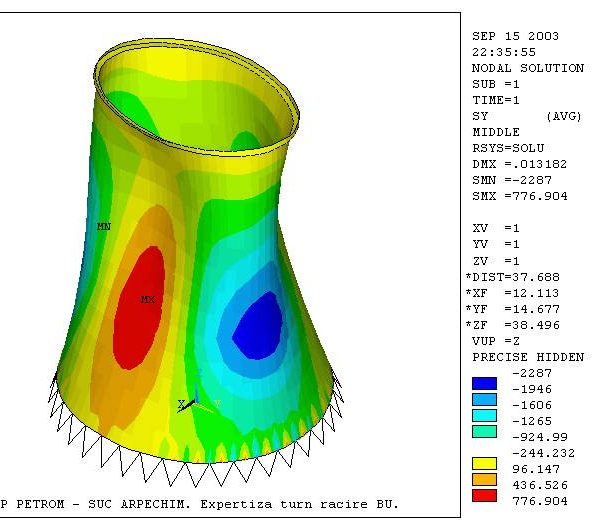The image size is (600, 530).
Task: Click the red maximum stress contour zone
Action: 138,320
